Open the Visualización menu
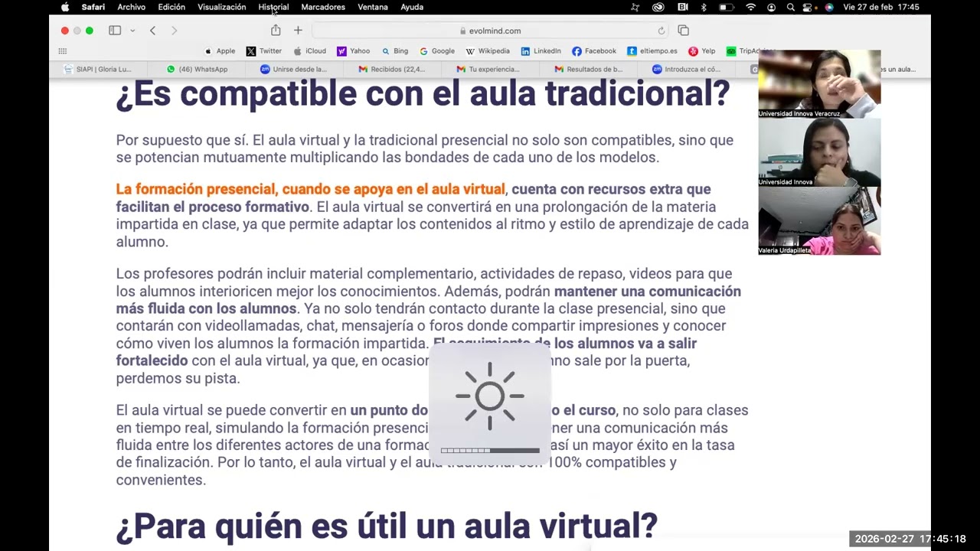The height and width of the screenshot is (551, 980). point(221,7)
